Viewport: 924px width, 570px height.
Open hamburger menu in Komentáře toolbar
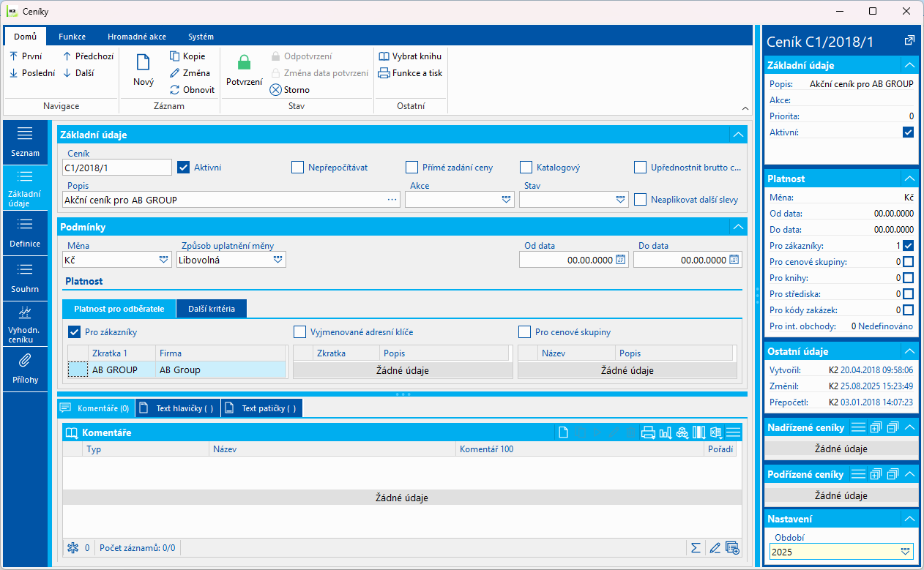[x=733, y=432]
